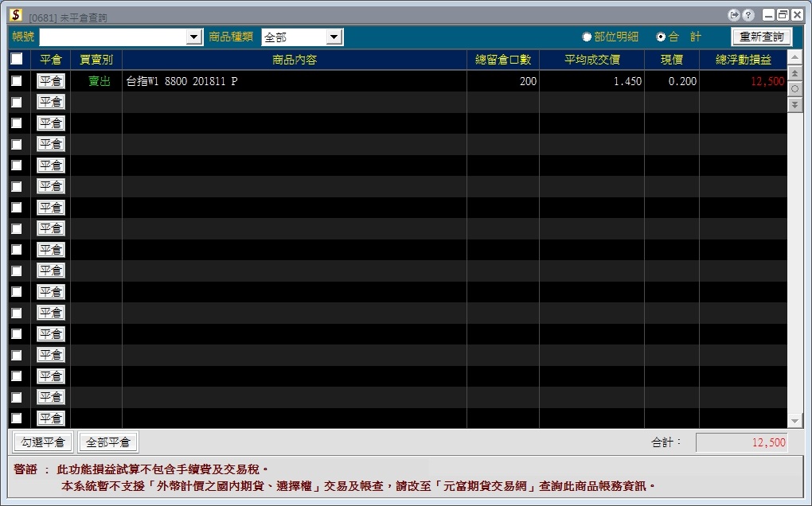Screen dimensions: 812x506
Task: Open the 商品種類 dropdown showing 全部
Action: 334,37
